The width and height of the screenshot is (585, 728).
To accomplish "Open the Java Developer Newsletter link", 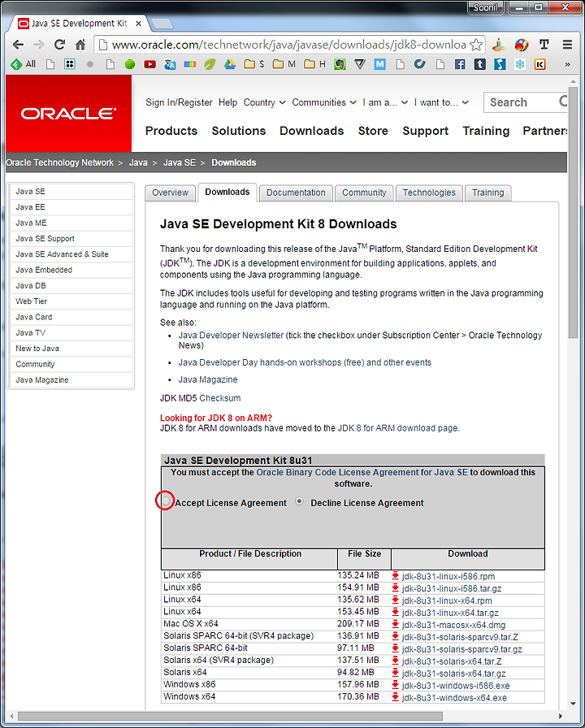I will point(231,336).
